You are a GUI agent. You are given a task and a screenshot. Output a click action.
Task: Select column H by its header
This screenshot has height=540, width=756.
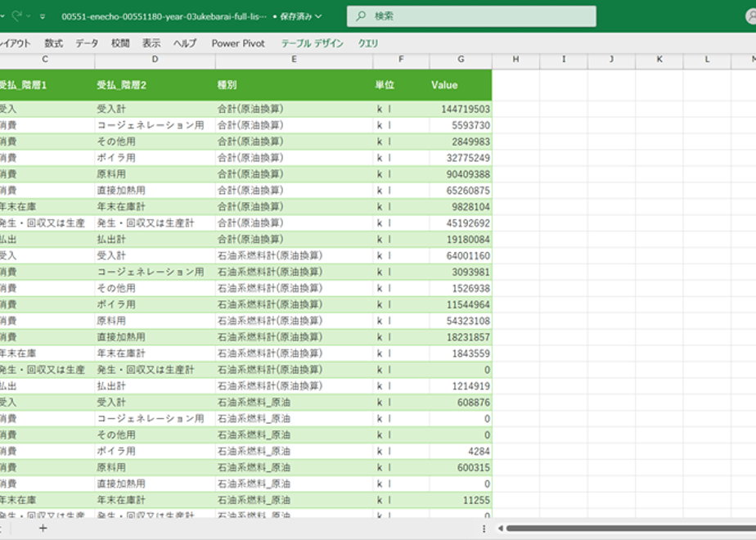(516, 59)
